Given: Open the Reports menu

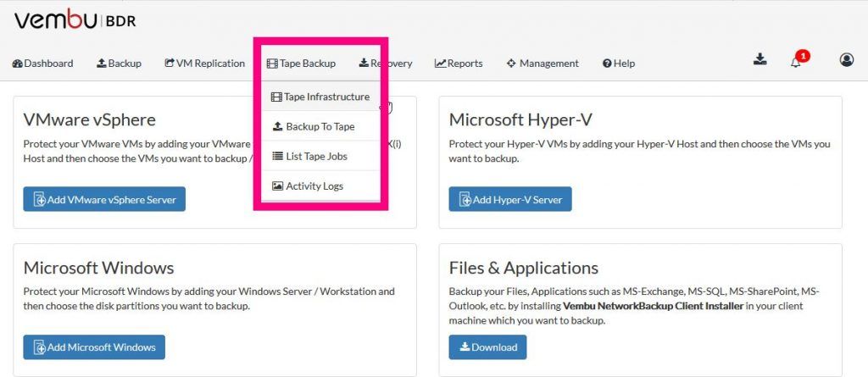Looking at the screenshot, I should click(459, 63).
